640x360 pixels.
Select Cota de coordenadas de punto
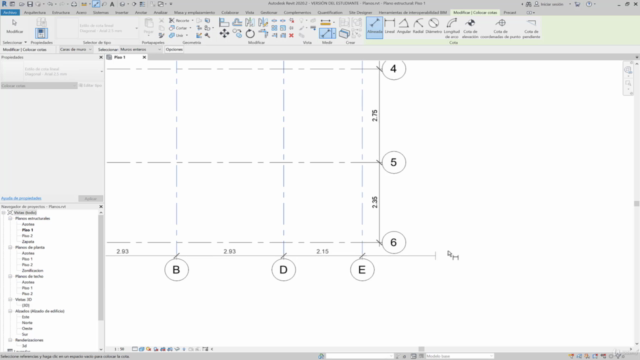click(500, 28)
